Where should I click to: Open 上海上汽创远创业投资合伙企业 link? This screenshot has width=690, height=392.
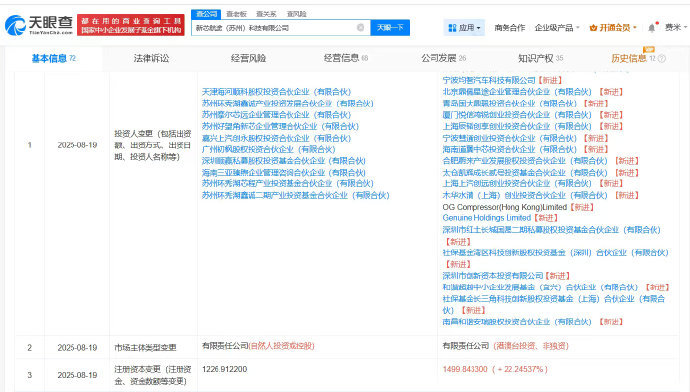[x=517, y=183]
